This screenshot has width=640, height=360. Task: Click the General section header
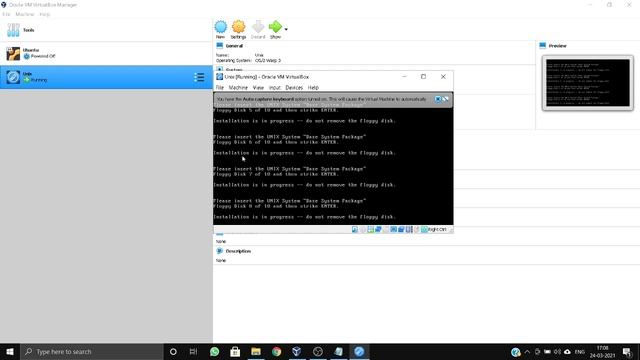[234, 46]
